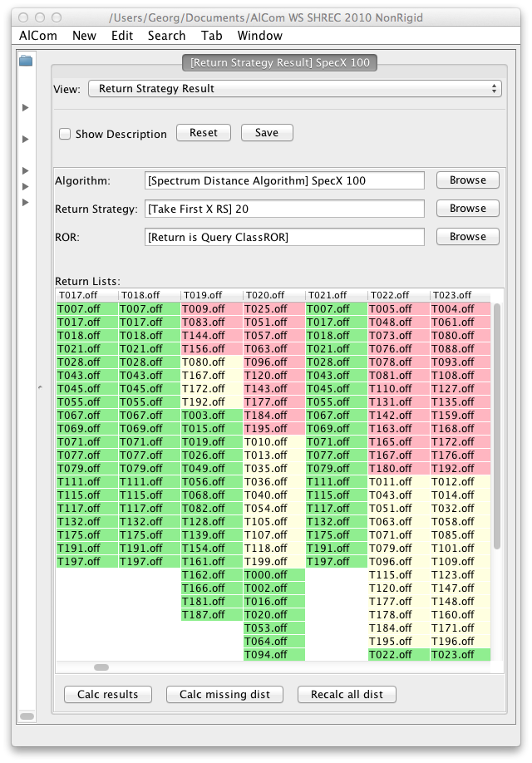Image resolution: width=532 pixels, height=763 pixels.
Task: Click the Return Lists horizontal scrollbar thumb
Action: point(101,667)
